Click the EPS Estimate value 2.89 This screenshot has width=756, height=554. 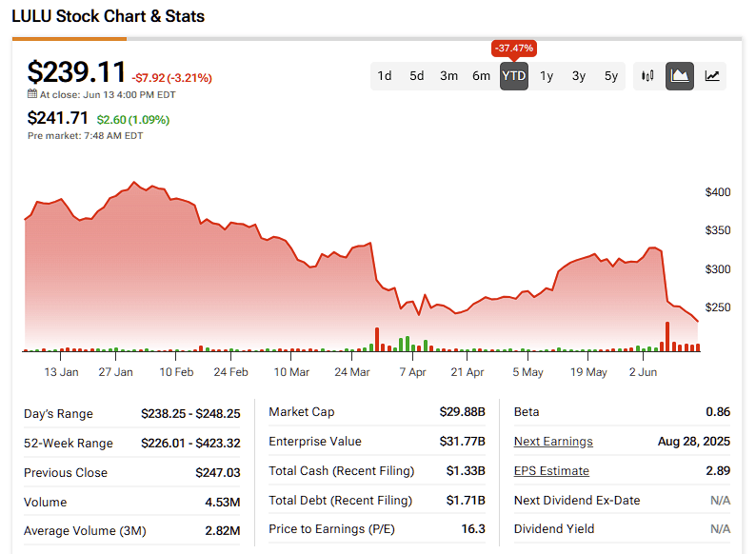(x=718, y=470)
